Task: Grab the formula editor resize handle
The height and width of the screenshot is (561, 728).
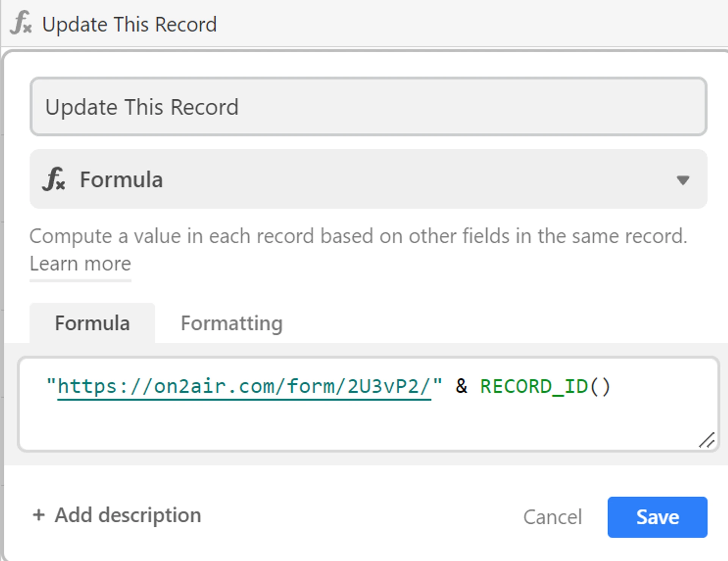Action: (707, 440)
